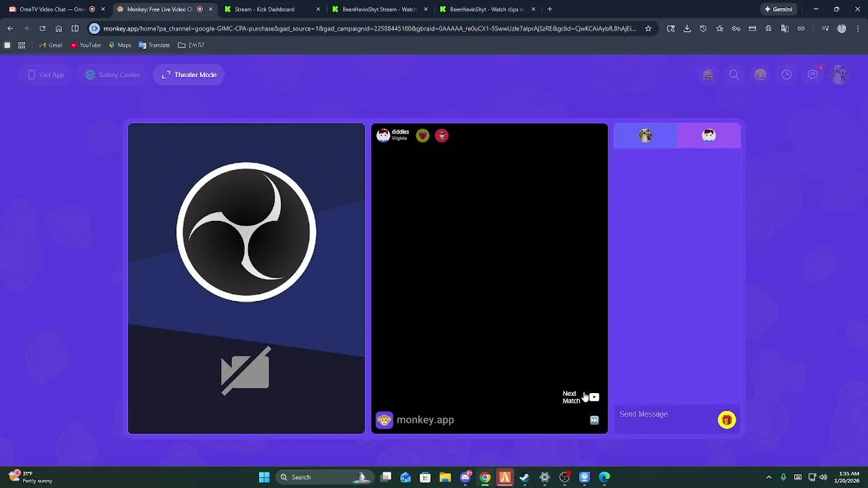
Task: Open the chat messages icon with notification
Action: tap(813, 75)
